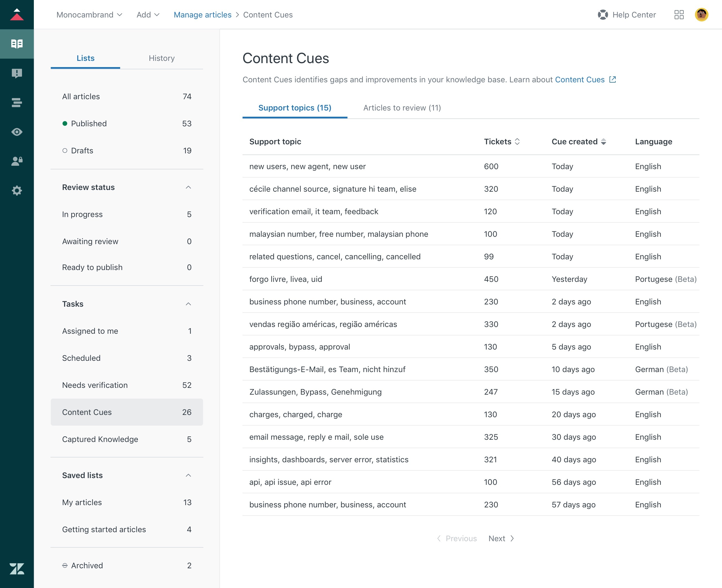Click the eye/visibility icon in sidebar
The height and width of the screenshot is (588, 722).
click(17, 131)
